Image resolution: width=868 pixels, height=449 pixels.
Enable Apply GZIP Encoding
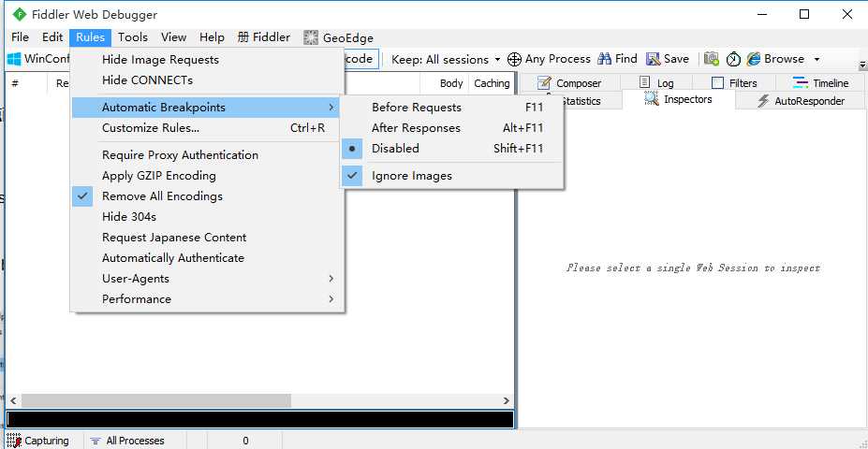point(205,176)
